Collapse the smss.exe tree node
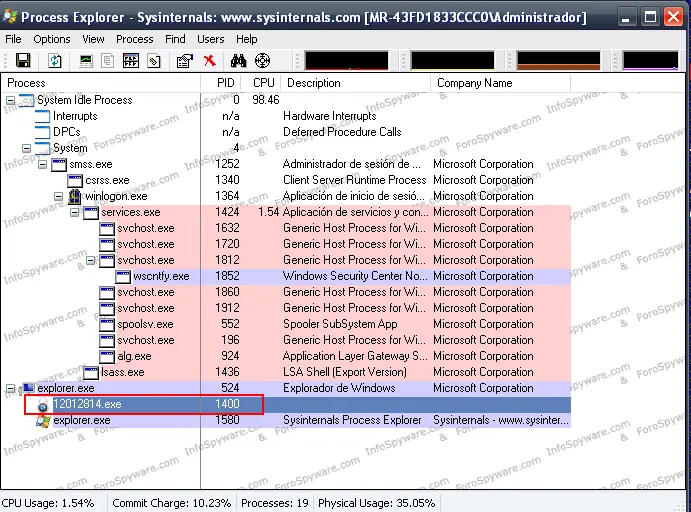 click(42, 164)
